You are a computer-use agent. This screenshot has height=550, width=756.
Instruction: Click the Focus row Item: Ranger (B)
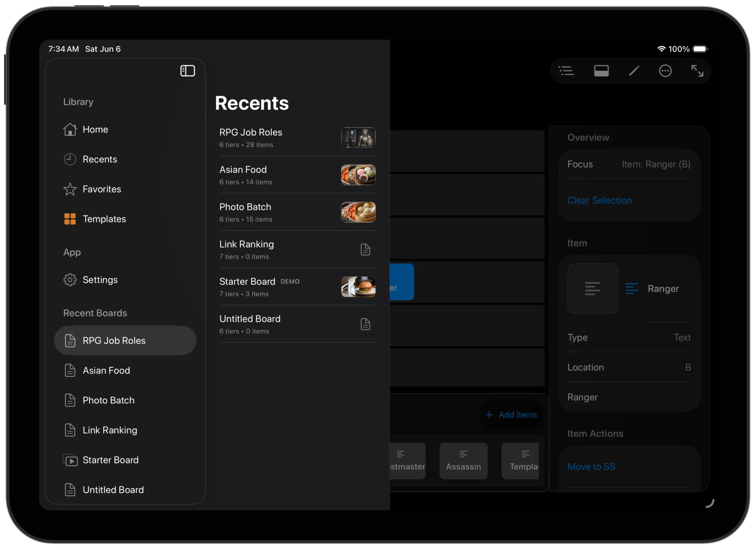[x=629, y=164]
